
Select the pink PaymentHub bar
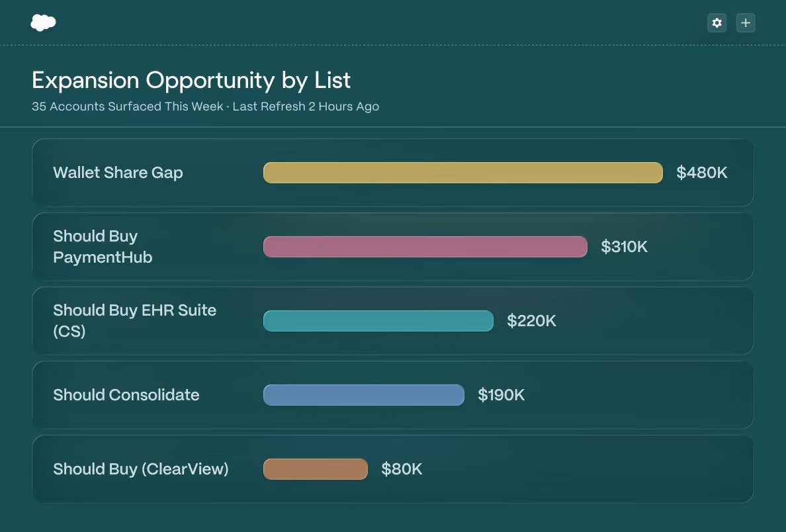click(425, 247)
